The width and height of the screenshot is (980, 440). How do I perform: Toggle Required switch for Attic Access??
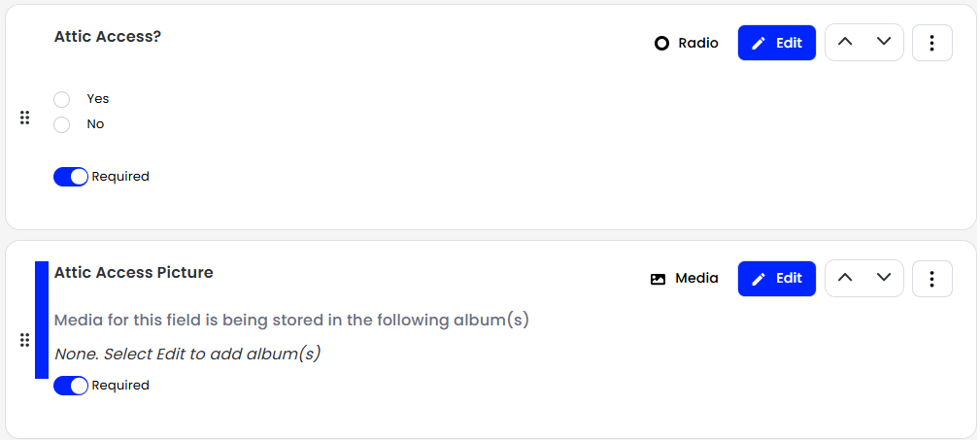(x=71, y=177)
